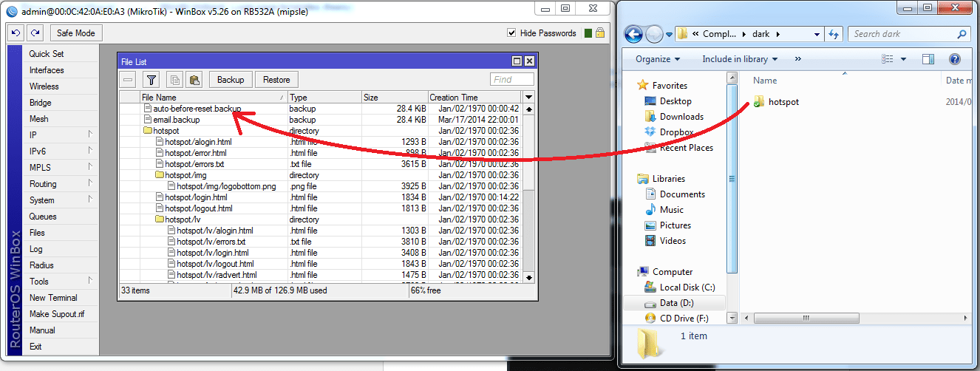Click the remove (minus) button in File List
The image size is (980, 371).
(129, 80)
